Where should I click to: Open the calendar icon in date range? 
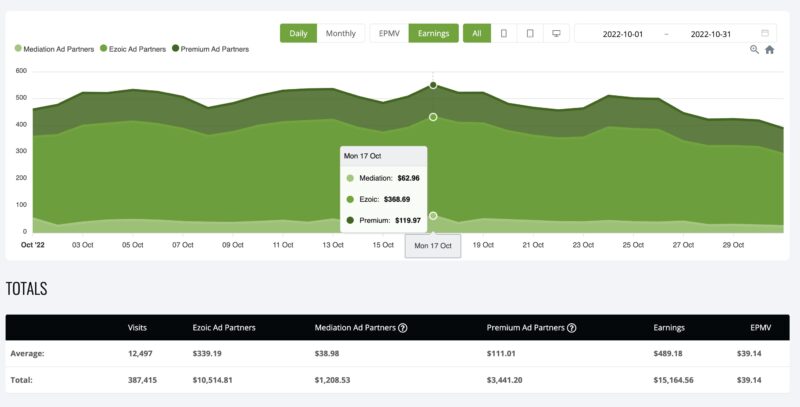coord(765,33)
